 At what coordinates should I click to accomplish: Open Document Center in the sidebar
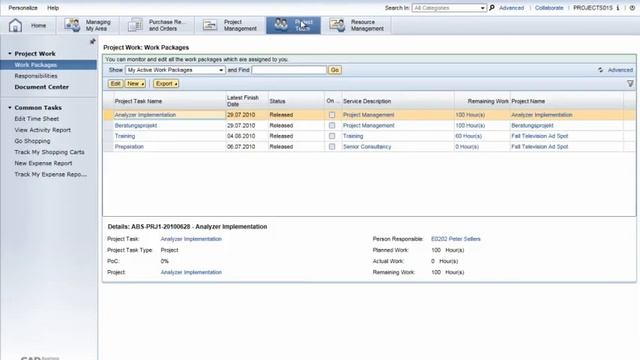(42, 87)
